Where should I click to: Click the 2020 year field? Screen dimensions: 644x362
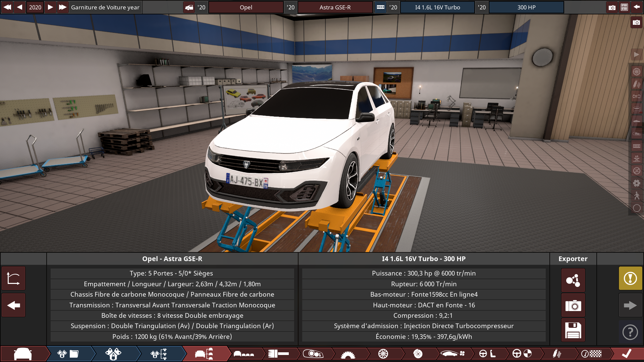(x=35, y=7)
